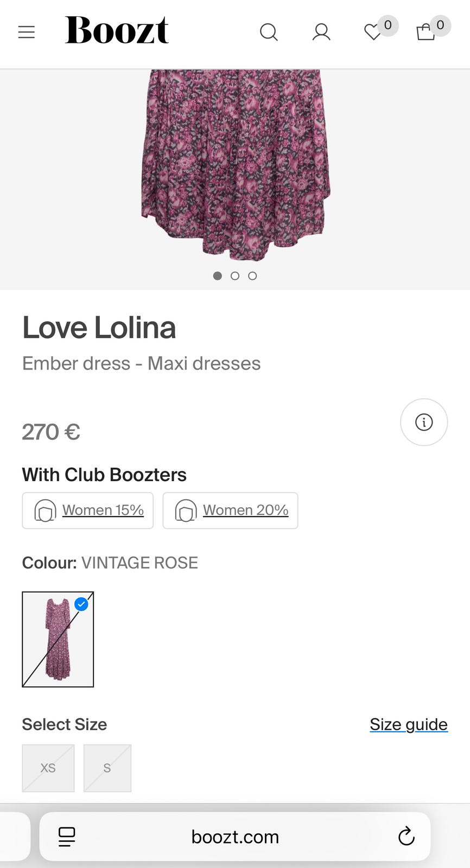Open the Women 20% club offer

coord(231,510)
